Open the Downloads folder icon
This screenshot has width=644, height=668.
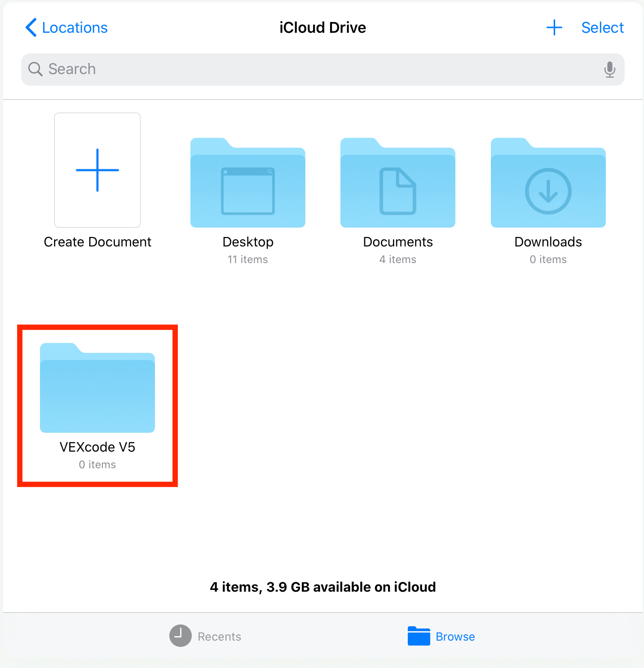pyautogui.click(x=548, y=183)
